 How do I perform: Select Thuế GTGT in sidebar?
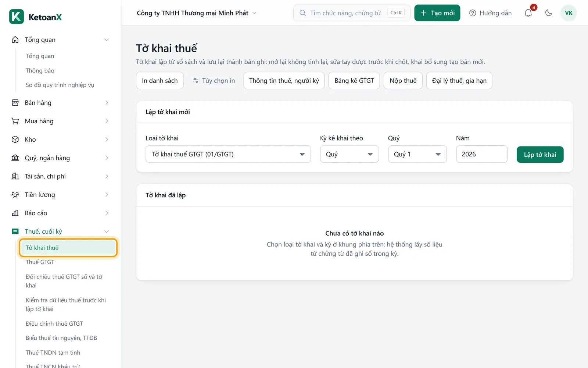[40, 262]
